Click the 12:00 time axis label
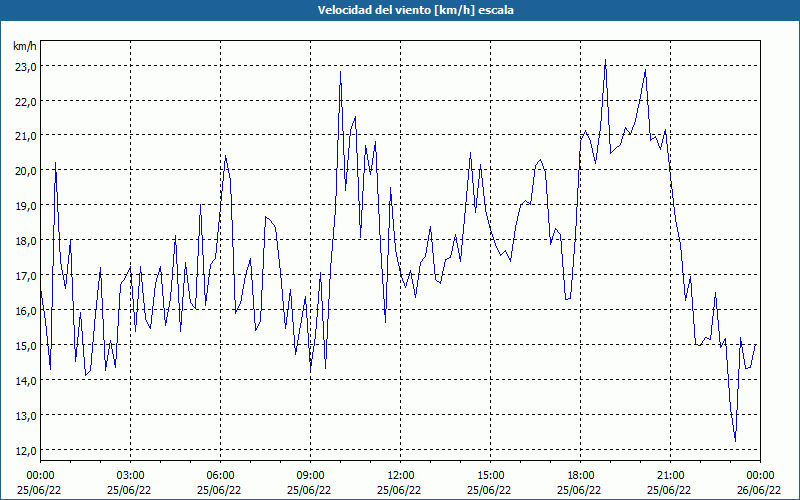 click(401, 476)
